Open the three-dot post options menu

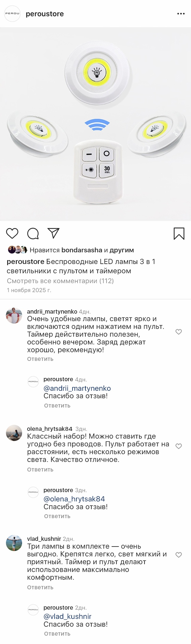click(181, 14)
